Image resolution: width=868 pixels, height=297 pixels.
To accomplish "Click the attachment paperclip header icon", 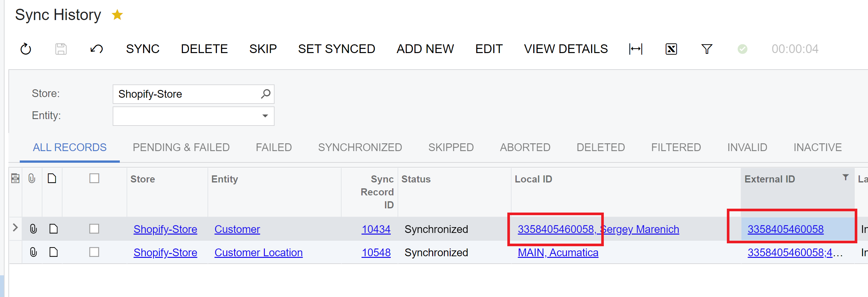I will click(32, 179).
